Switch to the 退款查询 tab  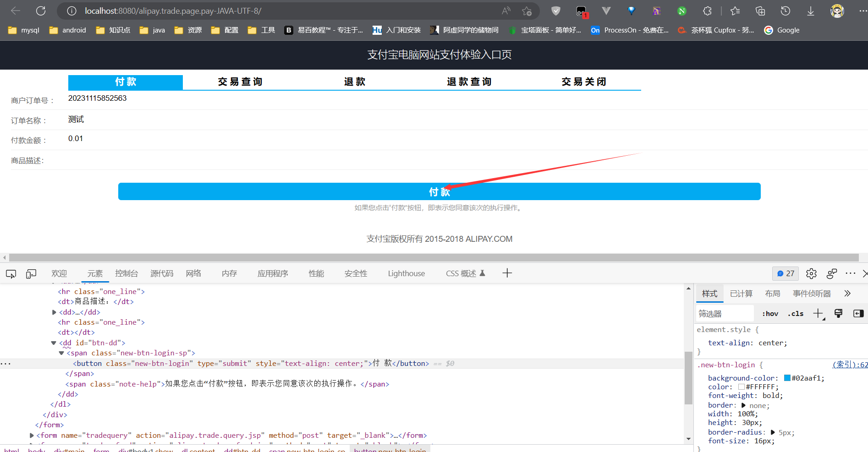point(469,82)
